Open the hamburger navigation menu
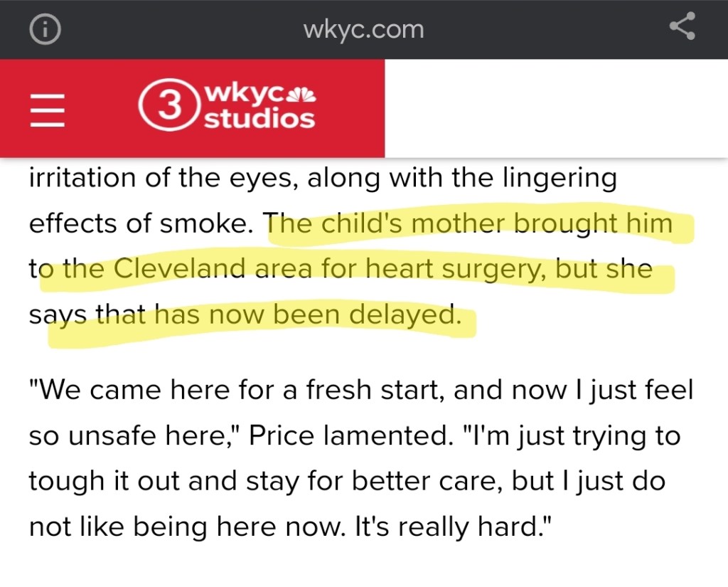Image resolution: width=728 pixels, height=587 pixels. click(48, 110)
